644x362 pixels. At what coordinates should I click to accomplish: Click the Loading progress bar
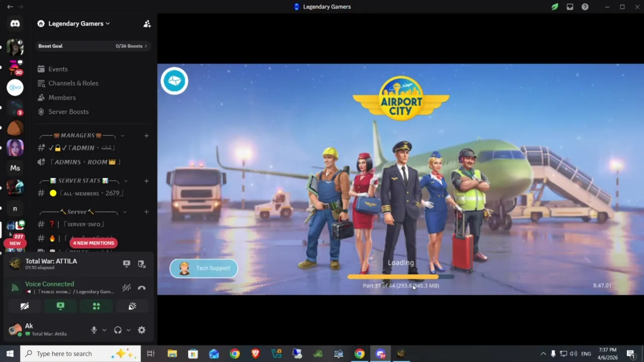401,277
